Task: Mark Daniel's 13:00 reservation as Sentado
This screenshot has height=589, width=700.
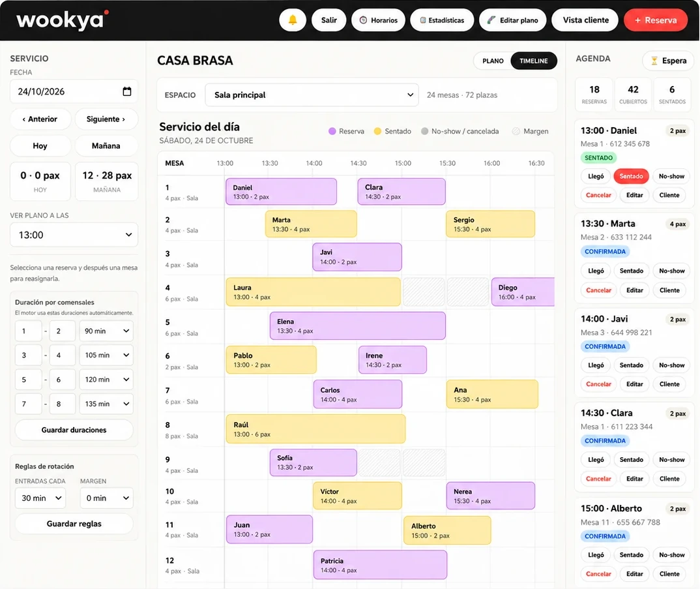Action: pos(631,176)
